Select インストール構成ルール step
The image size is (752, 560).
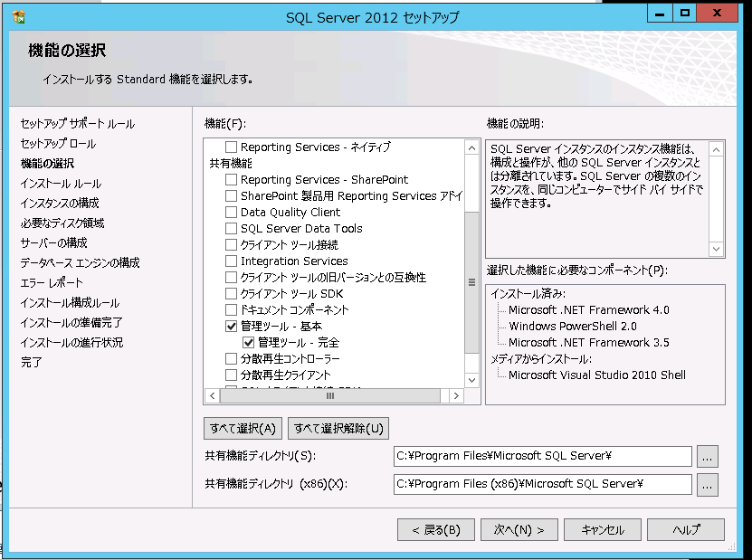pos(70,302)
